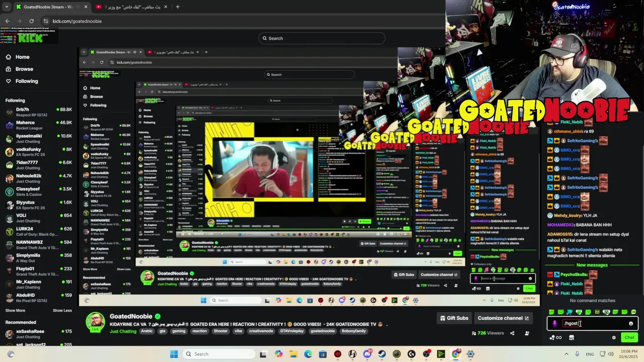Open emoji picker in chat input

click(631, 324)
